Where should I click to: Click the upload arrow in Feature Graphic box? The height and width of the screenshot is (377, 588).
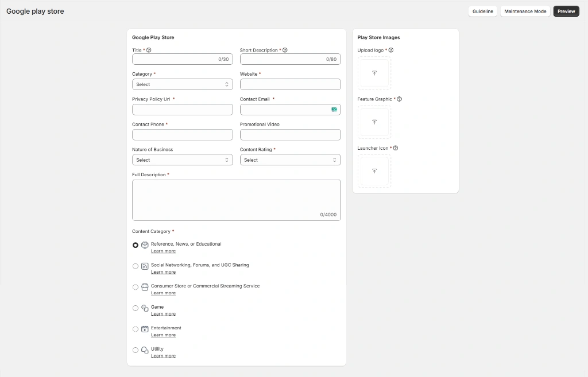[x=374, y=122]
